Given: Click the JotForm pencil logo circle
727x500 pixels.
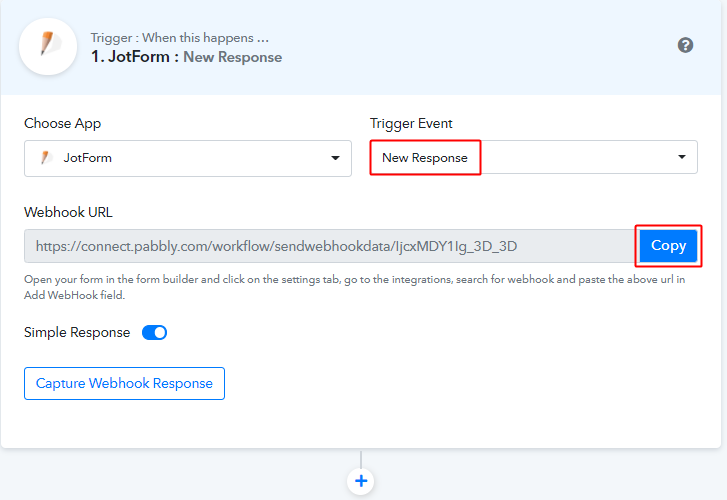Looking at the screenshot, I should point(48,46).
